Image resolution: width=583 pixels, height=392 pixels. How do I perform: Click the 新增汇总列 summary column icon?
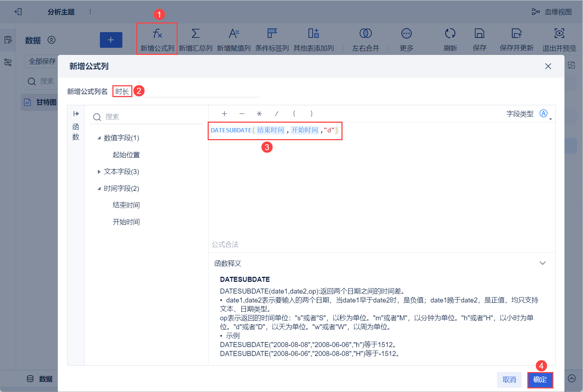[196, 39]
